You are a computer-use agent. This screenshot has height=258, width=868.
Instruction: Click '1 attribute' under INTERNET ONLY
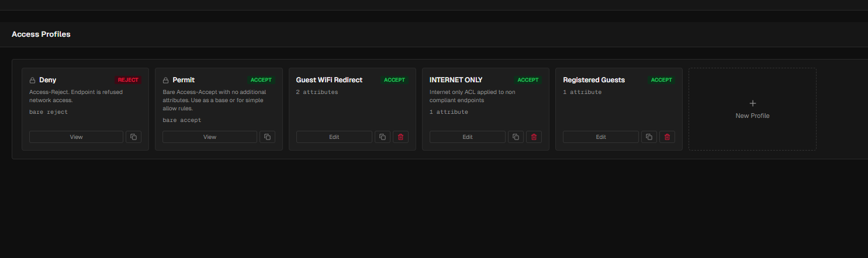click(449, 111)
